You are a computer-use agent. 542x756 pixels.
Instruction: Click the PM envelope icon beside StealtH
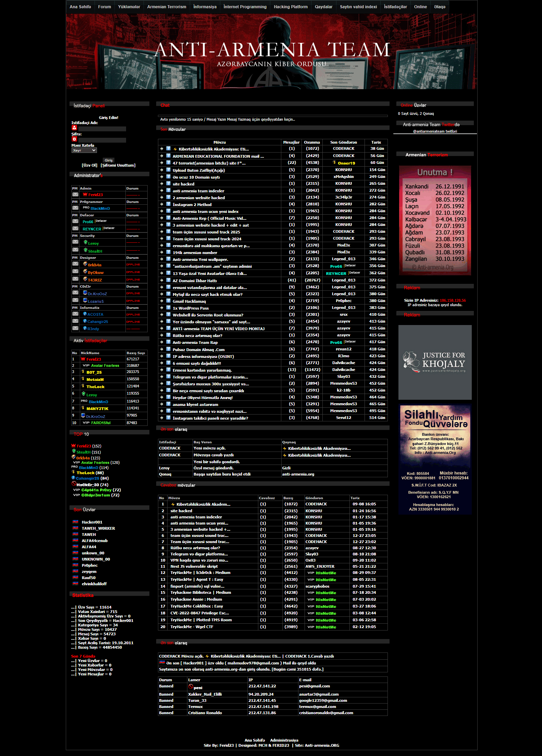click(75, 250)
